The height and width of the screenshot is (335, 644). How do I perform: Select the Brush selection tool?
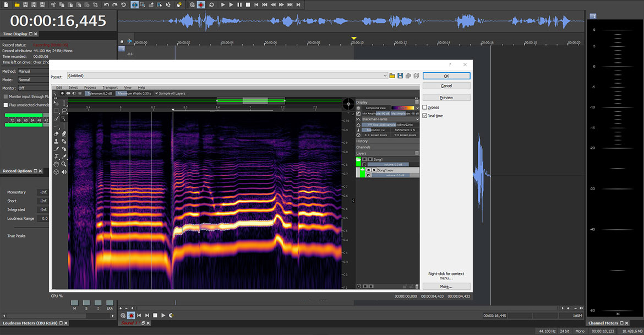(x=56, y=118)
